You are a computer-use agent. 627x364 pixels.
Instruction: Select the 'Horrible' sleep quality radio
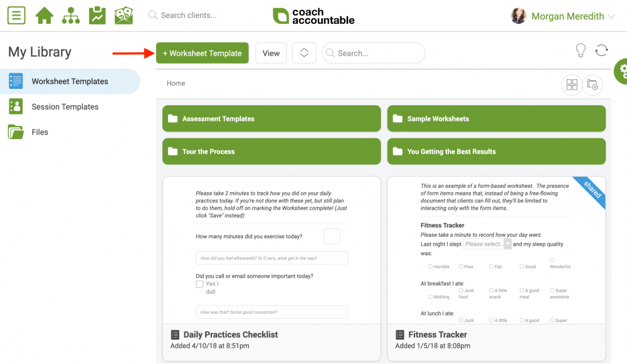430,266
